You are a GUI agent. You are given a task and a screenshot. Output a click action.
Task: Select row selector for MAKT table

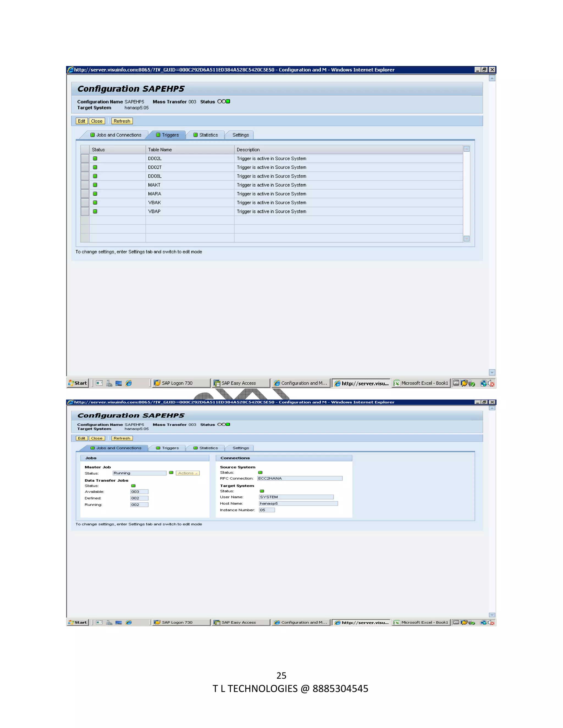point(85,185)
